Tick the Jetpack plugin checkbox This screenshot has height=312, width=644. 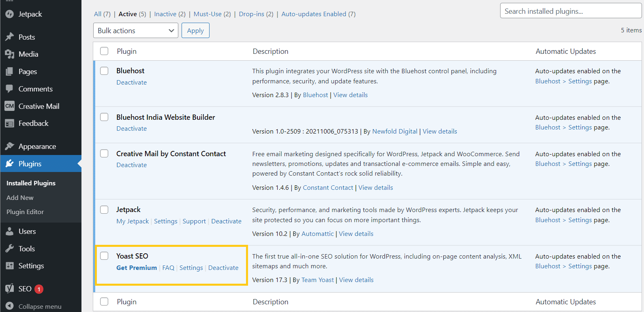104,210
